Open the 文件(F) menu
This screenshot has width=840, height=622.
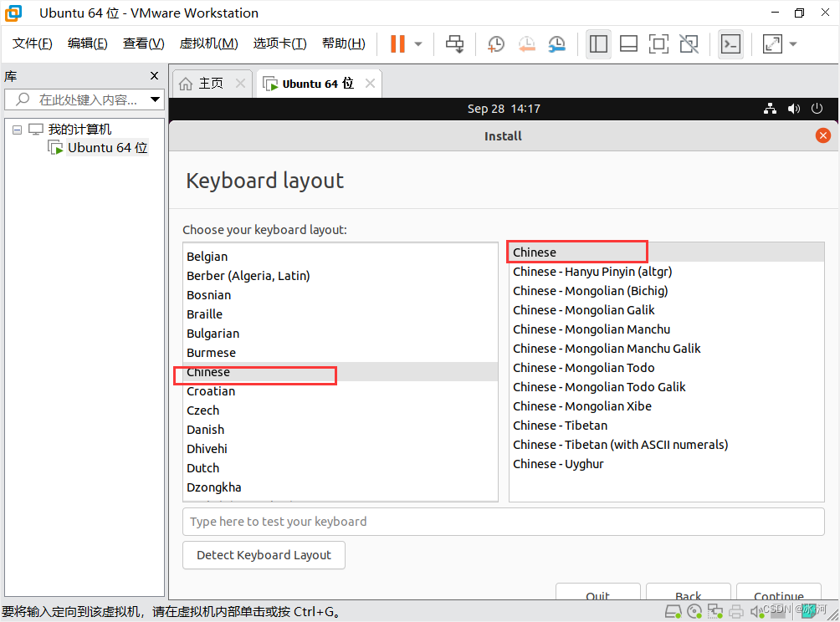32,43
